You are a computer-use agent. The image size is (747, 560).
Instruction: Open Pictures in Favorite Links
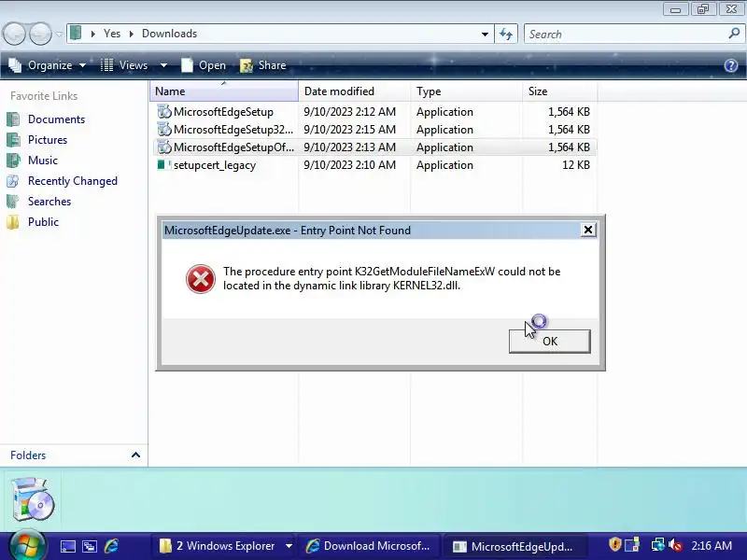pos(48,140)
